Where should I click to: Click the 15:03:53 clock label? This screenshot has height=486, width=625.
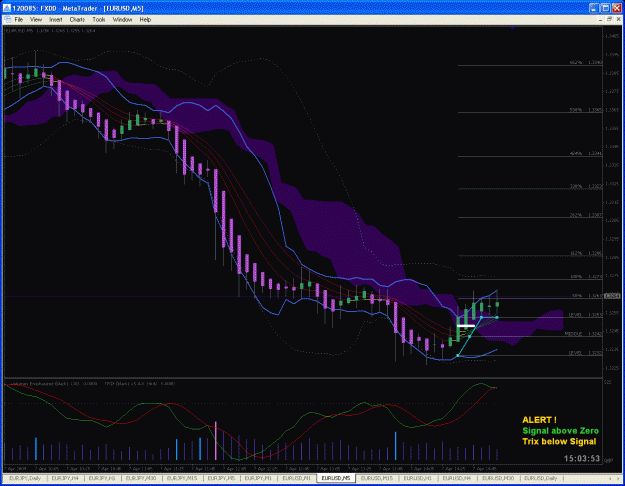582,458
